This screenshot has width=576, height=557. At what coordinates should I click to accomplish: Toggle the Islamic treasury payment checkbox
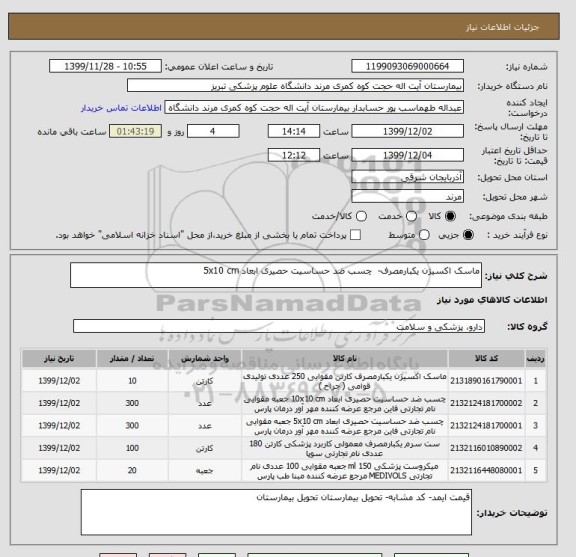[x=355, y=235]
